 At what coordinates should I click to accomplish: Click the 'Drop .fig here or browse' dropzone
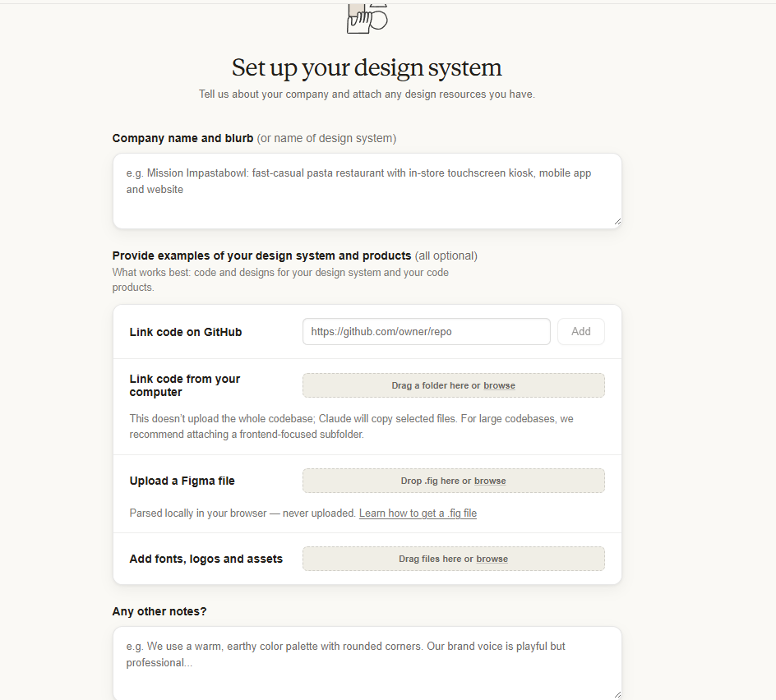(x=453, y=481)
